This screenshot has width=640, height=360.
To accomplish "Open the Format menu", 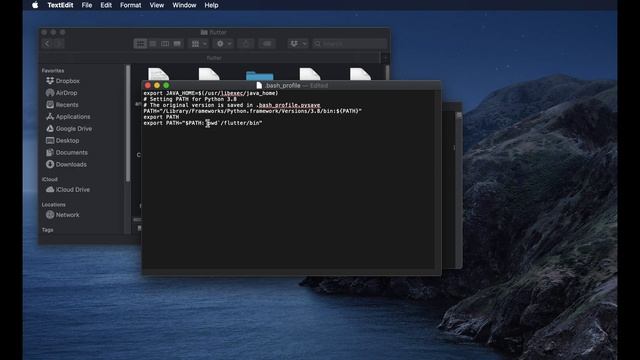I will click(x=130, y=5).
